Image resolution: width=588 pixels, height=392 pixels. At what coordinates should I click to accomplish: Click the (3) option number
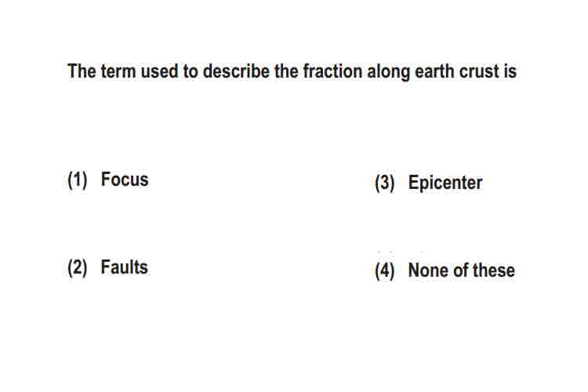385,183
